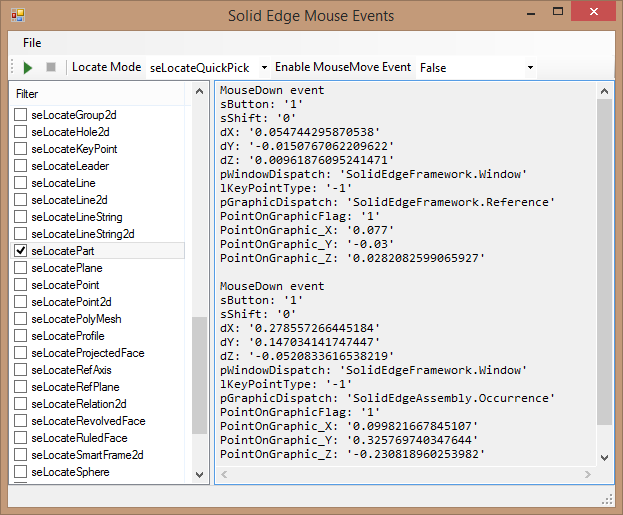Screen dimensions: 623x515
Task: Uncheck the seLocatePart checkbox
Action: pos(21,251)
